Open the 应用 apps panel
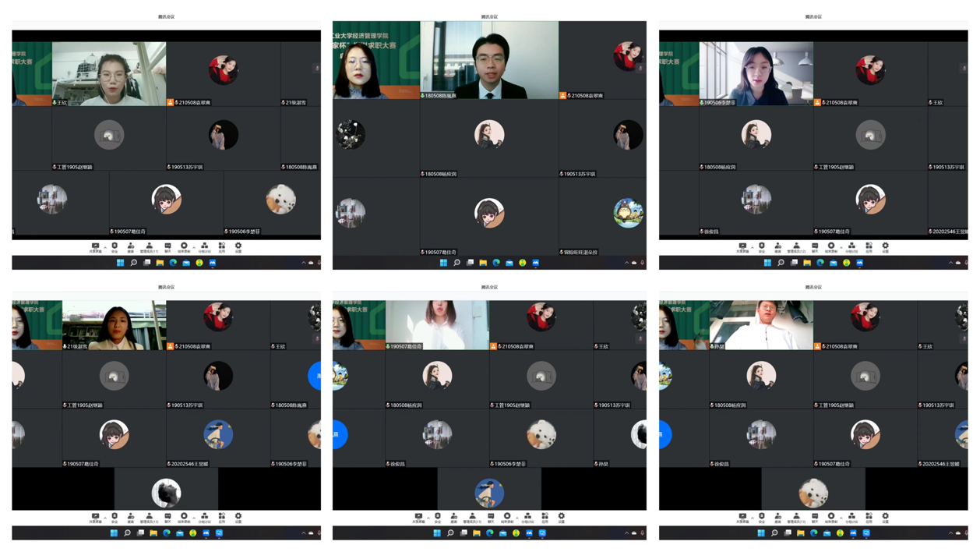This screenshot has height=552, width=980. [x=221, y=246]
